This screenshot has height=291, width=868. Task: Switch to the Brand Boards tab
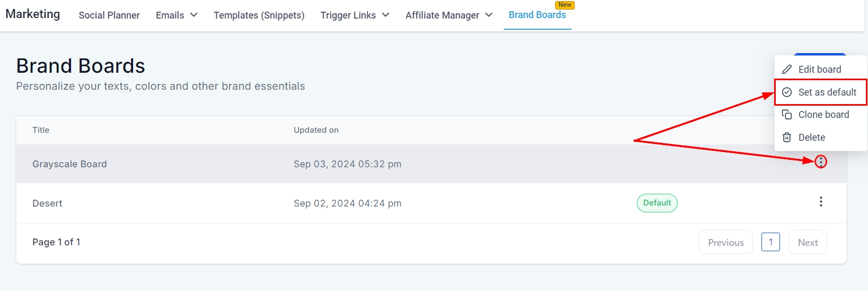pyautogui.click(x=537, y=15)
